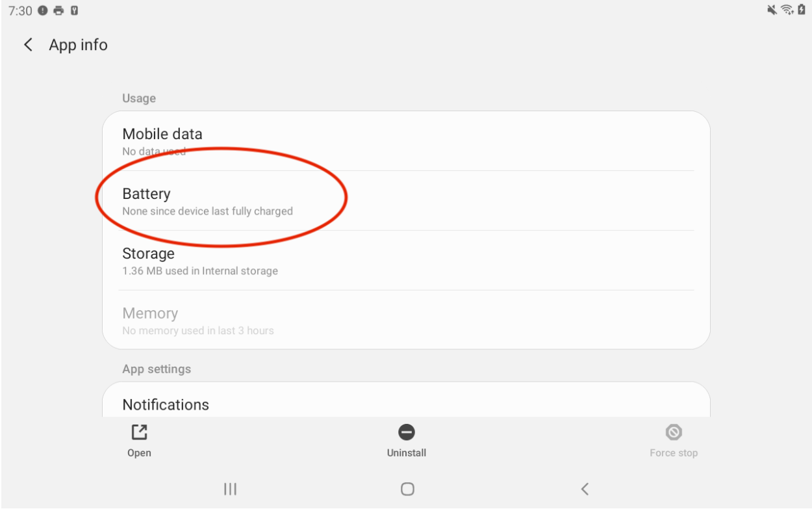Tap the Force stop label
Screen dimensions: 812x511
(674, 453)
